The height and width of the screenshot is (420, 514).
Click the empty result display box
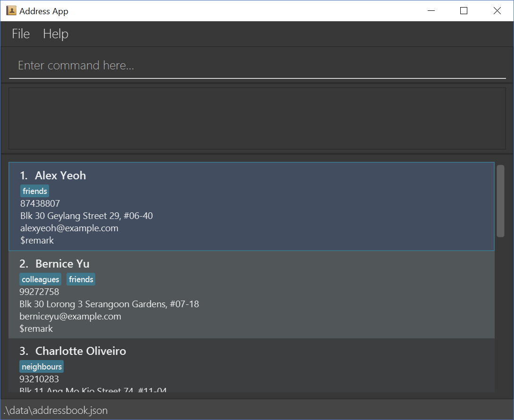pos(257,118)
